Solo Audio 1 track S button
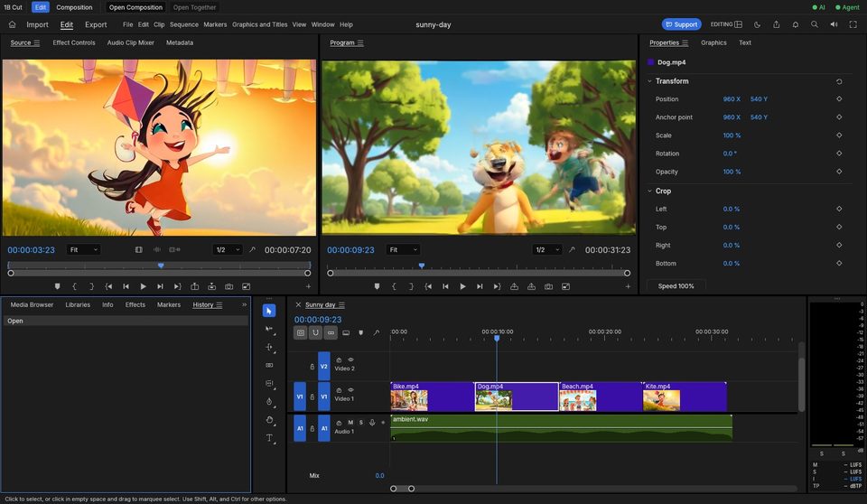The width and height of the screenshot is (867, 504). 361,423
